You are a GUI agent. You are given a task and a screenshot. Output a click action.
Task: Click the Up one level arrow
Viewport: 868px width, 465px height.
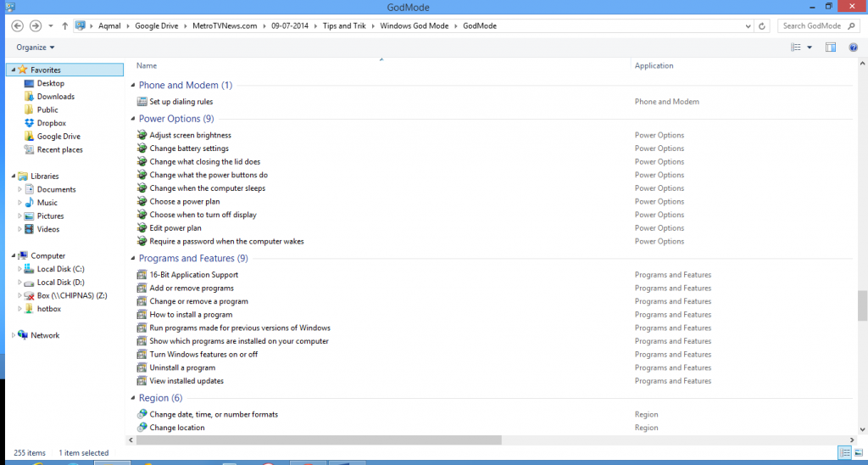[64, 25]
